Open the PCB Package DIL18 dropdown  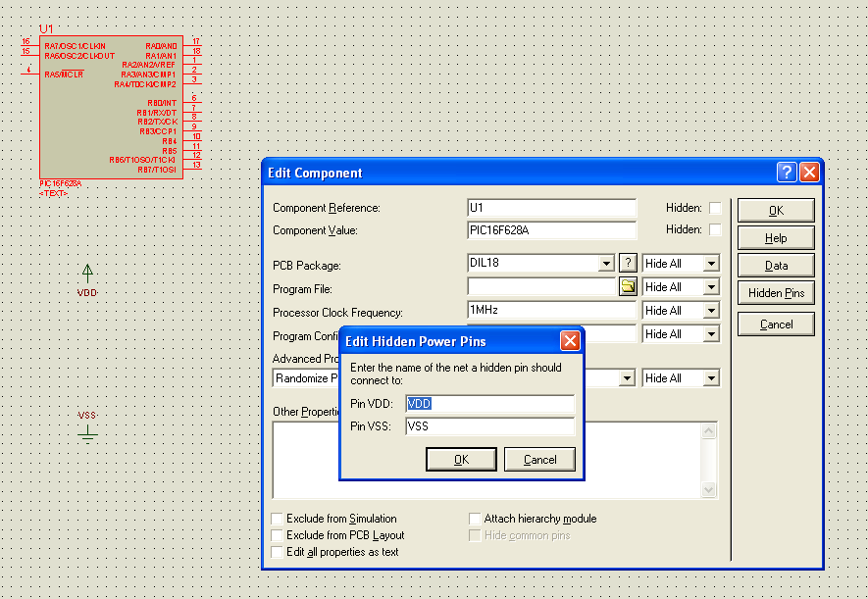coord(606,264)
